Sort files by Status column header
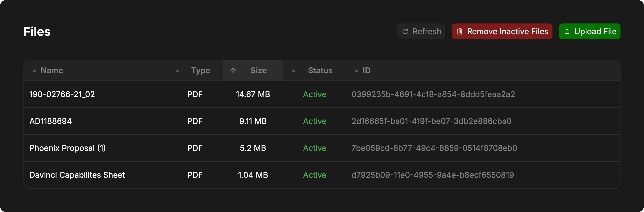Image resolution: width=644 pixels, height=212 pixels. pyautogui.click(x=320, y=70)
